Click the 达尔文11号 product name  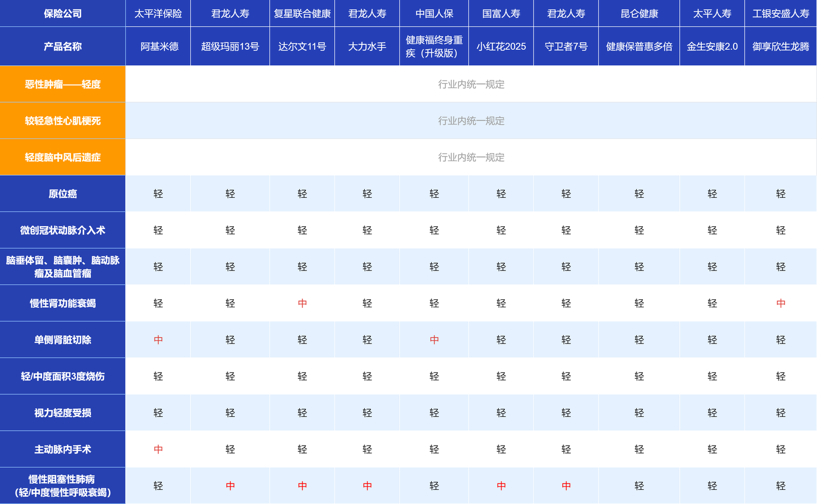coord(302,46)
